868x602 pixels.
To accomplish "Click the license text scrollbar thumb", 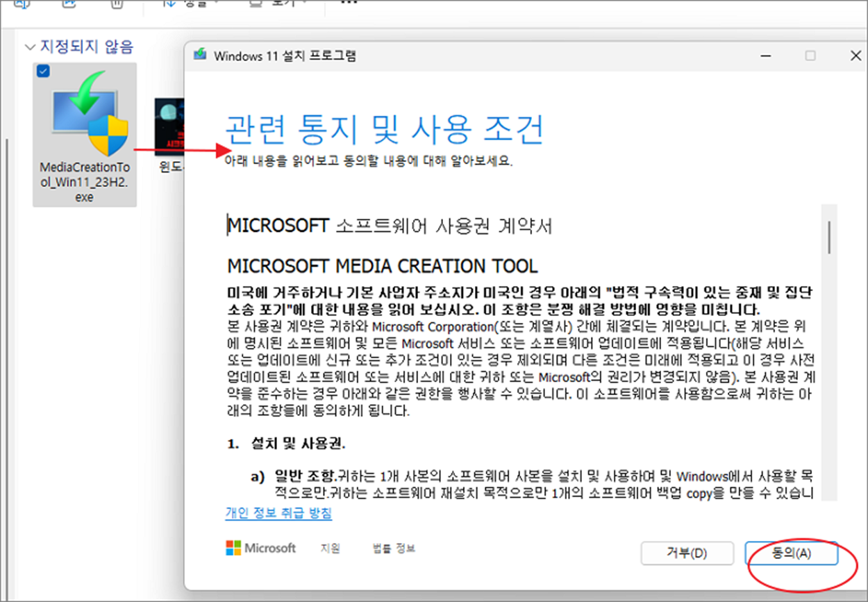I will tap(829, 237).
